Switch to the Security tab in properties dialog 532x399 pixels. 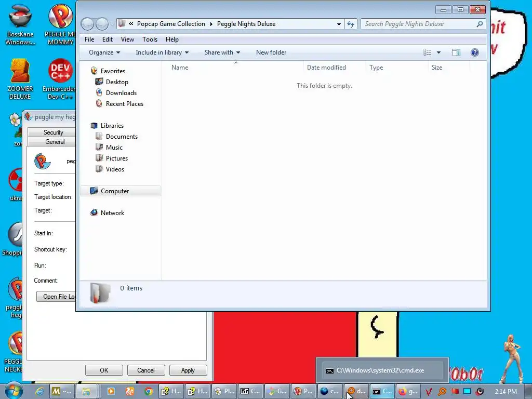[51, 132]
